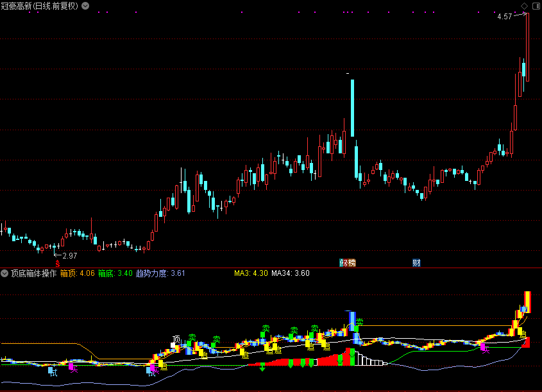The image size is (542, 392).
Task: Click the tallest cyan candlestick in price chart
Action: coord(352,108)
